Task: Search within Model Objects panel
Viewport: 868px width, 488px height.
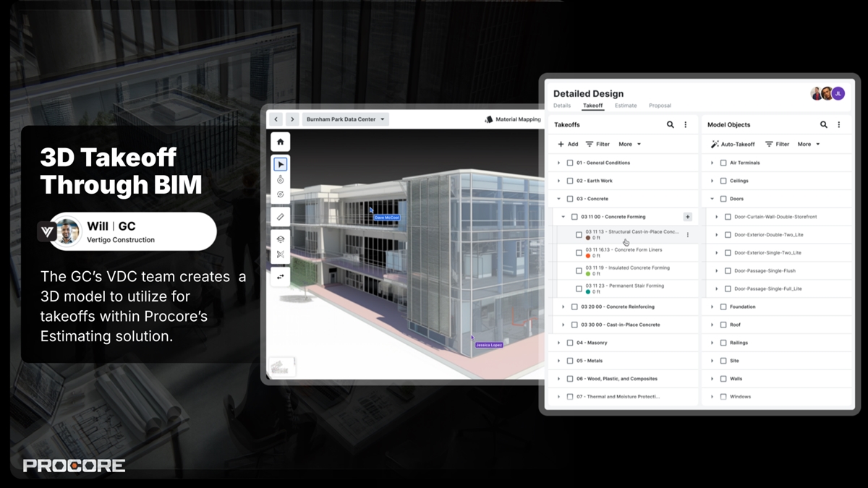Action: [824, 124]
